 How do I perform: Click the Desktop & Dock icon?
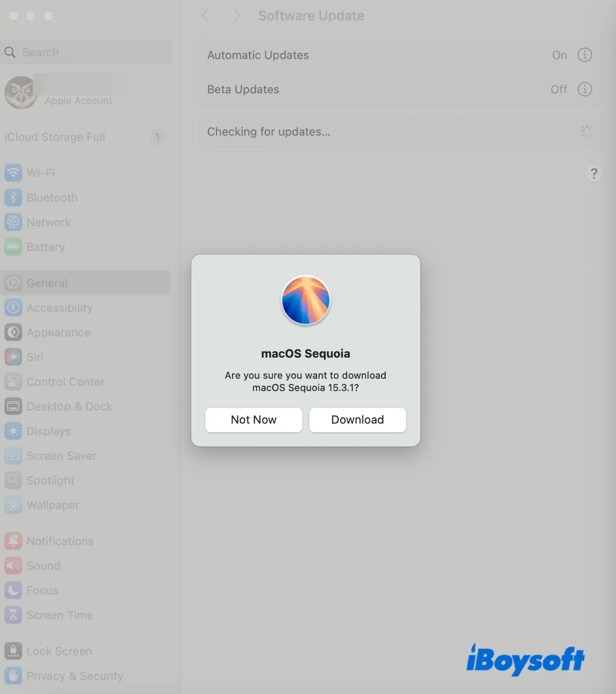[x=13, y=406]
